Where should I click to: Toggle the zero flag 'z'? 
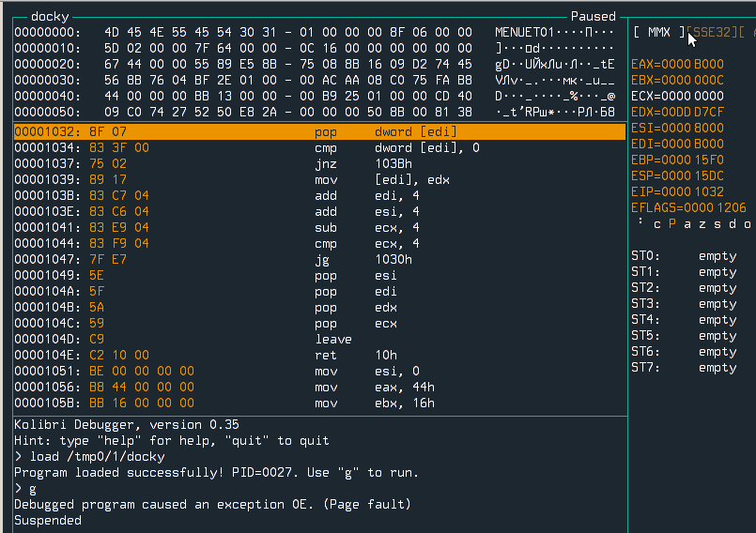point(702,223)
